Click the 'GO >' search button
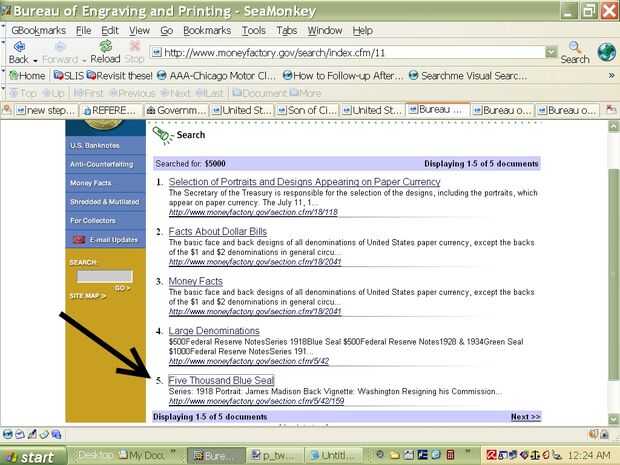The width and height of the screenshot is (620, 465). pyautogui.click(x=123, y=288)
